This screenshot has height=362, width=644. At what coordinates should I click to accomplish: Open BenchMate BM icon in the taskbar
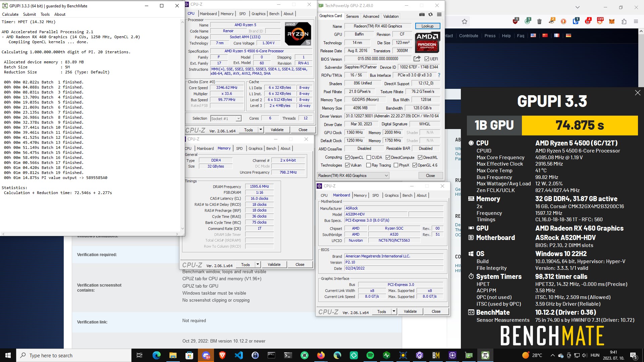436,355
